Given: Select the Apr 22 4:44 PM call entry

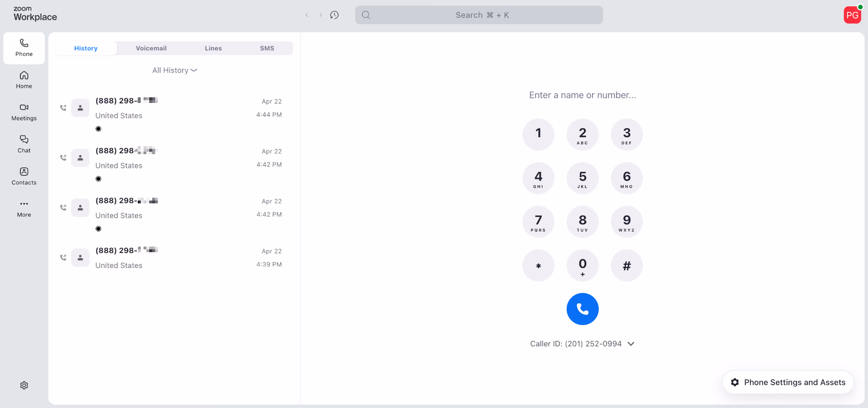Looking at the screenshot, I should pyautogui.click(x=174, y=114).
